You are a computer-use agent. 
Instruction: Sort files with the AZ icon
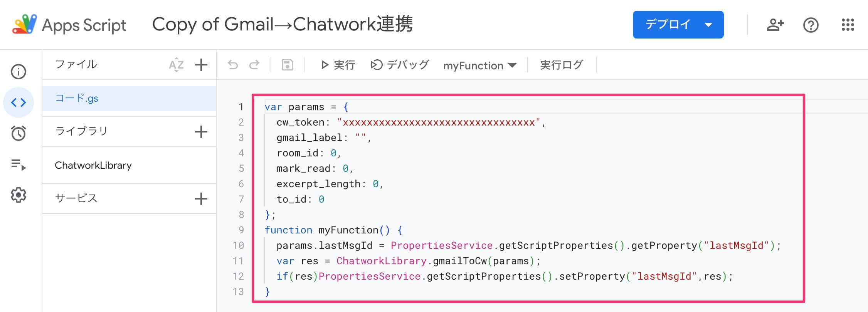pyautogui.click(x=176, y=65)
